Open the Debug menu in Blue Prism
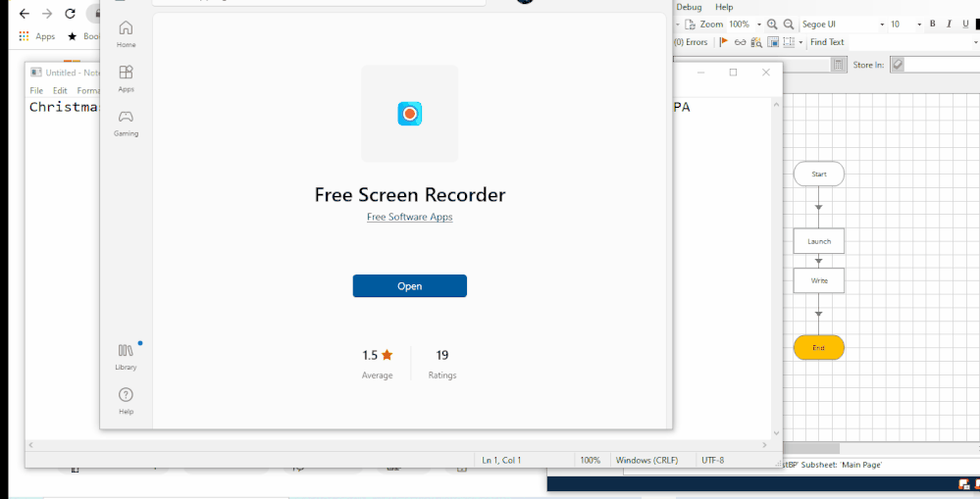The height and width of the screenshot is (499, 980). click(690, 8)
